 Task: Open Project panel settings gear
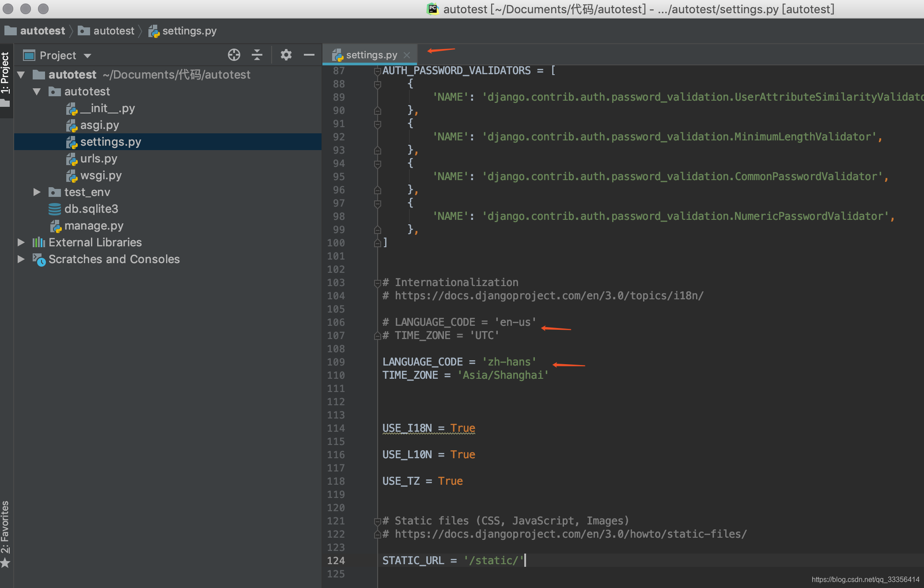(286, 55)
